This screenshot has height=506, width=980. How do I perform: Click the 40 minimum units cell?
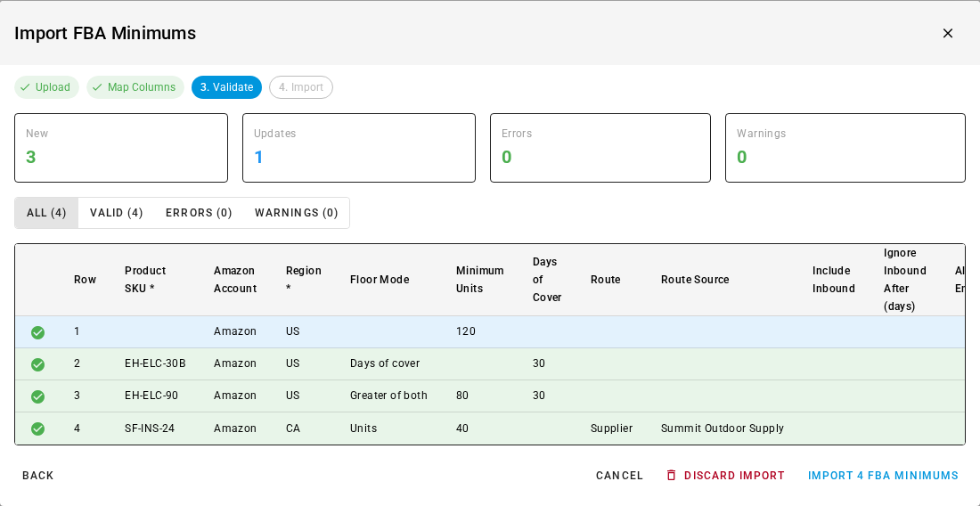tap(461, 428)
